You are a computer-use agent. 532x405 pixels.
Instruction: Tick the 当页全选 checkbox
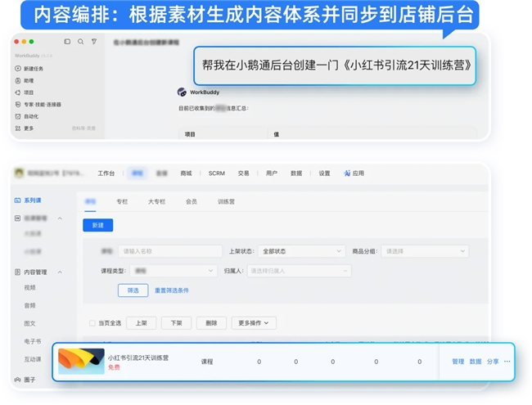tap(92, 323)
